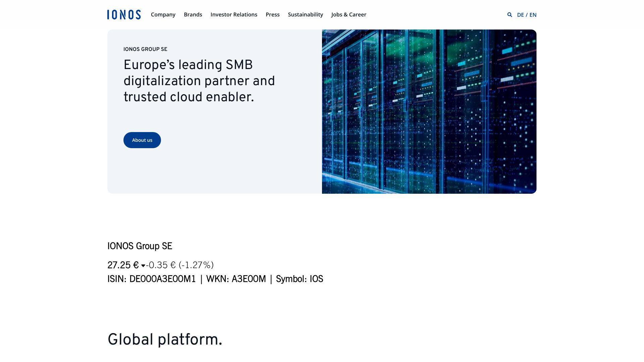Open the Press section
Viewport: 644px width, 362px height.
pyautogui.click(x=272, y=14)
